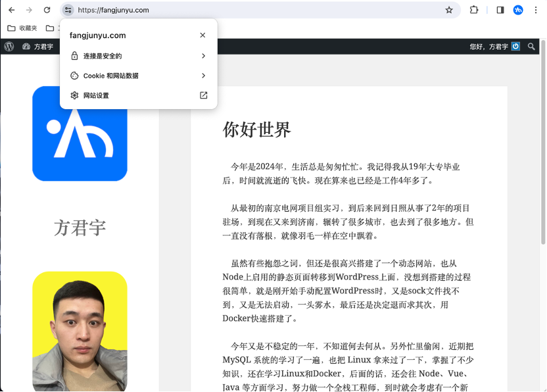This screenshot has height=392, width=547.
Task: Click the paragraph starting 虽然有些抱怨之词
Action: [x=346, y=291]
